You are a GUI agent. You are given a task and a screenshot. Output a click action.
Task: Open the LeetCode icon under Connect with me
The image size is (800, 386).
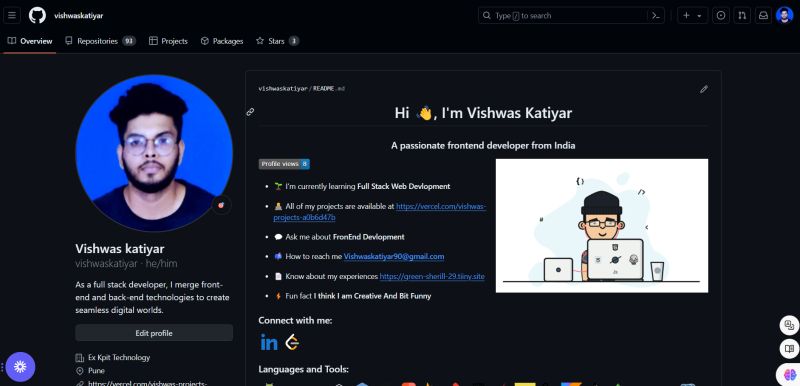[292, 343]
